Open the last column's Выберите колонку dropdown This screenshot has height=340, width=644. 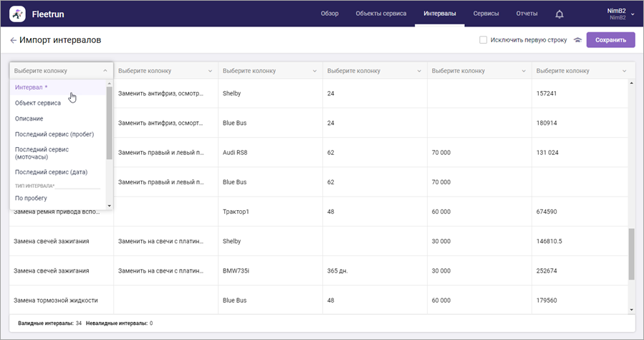(624, 71)
